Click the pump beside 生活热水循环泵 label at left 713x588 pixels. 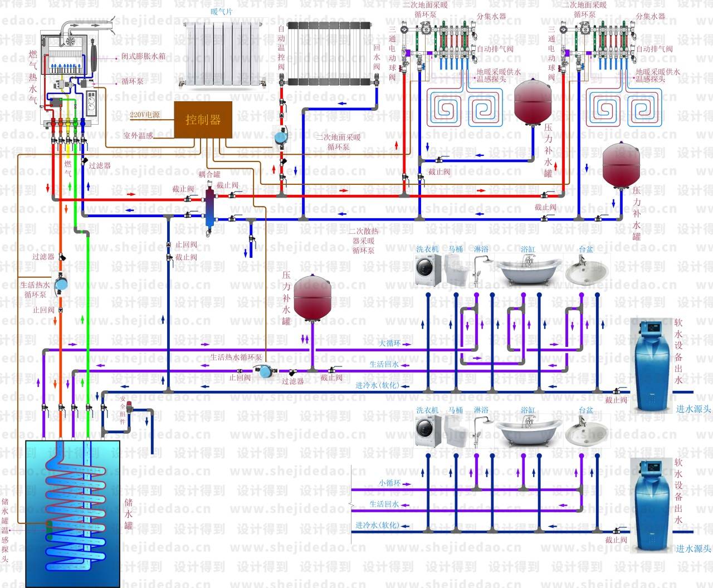(61, 284)
